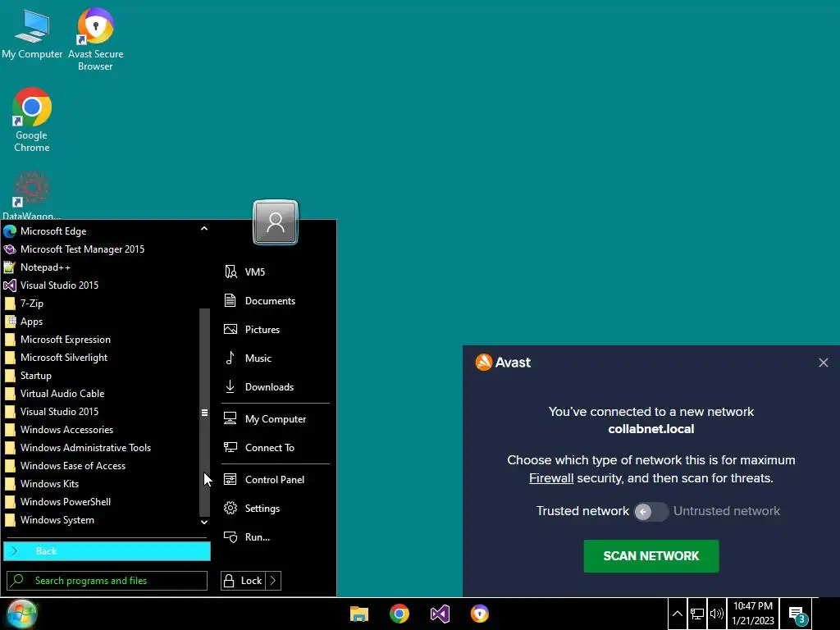Show hidden system tray icons
The image size is (840, 630).
(677, 614)
